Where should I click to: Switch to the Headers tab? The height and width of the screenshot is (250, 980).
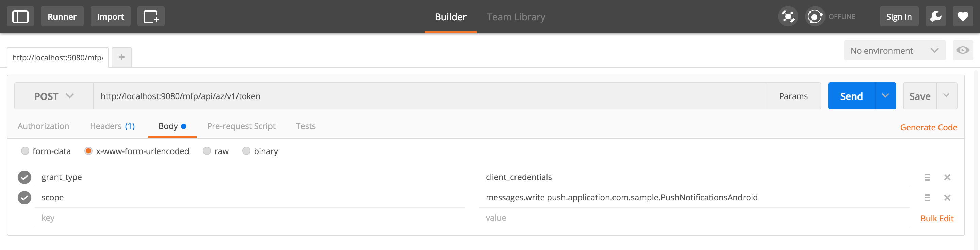[x=112, y=126]
